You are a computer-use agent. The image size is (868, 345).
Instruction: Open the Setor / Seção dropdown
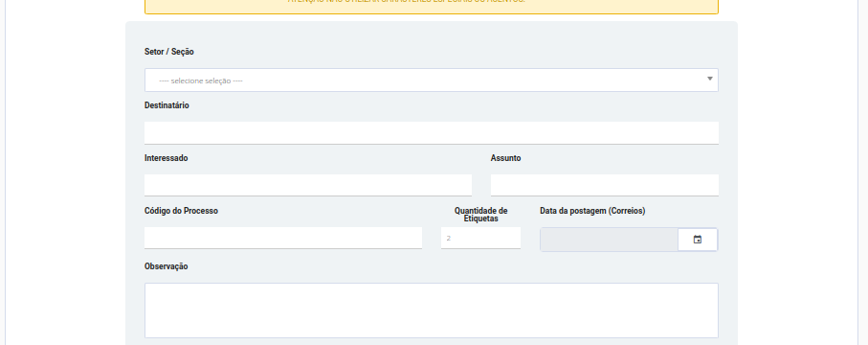point(432,80)
